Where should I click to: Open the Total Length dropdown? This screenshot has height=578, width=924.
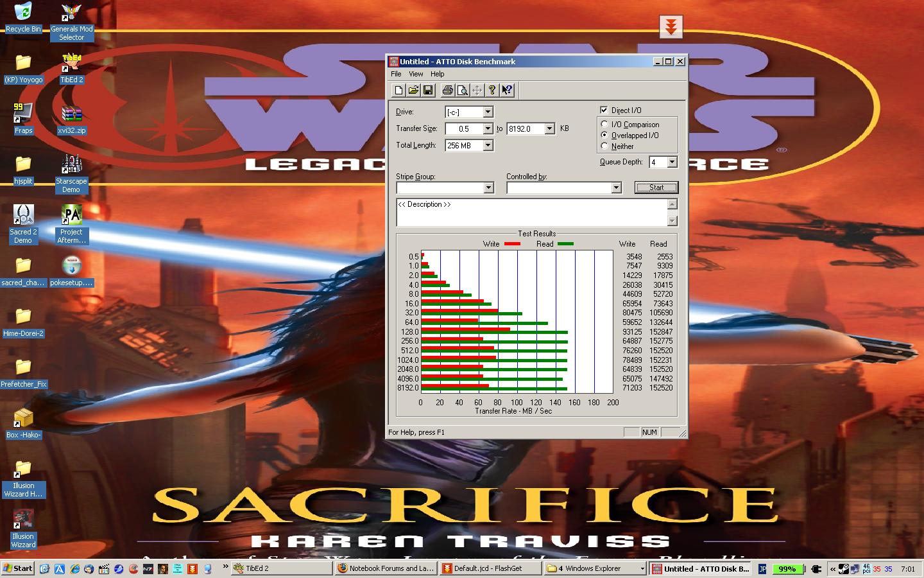(488, 145)
